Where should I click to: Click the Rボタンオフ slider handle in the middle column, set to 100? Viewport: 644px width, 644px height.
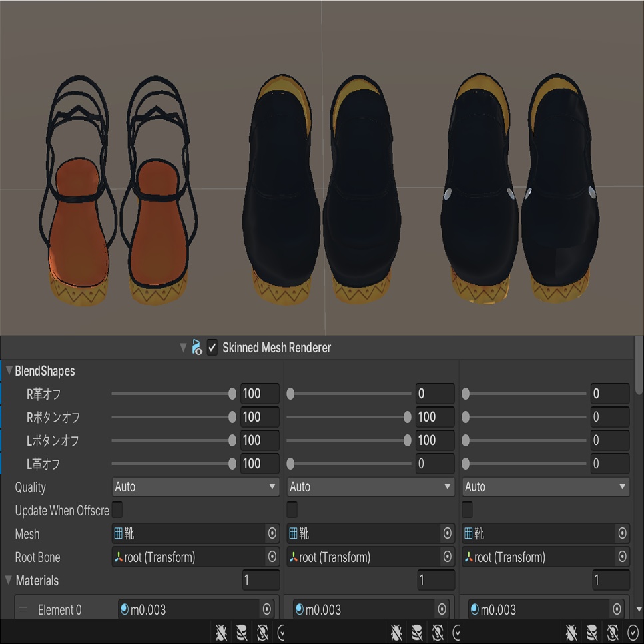(x=407, y=417)
